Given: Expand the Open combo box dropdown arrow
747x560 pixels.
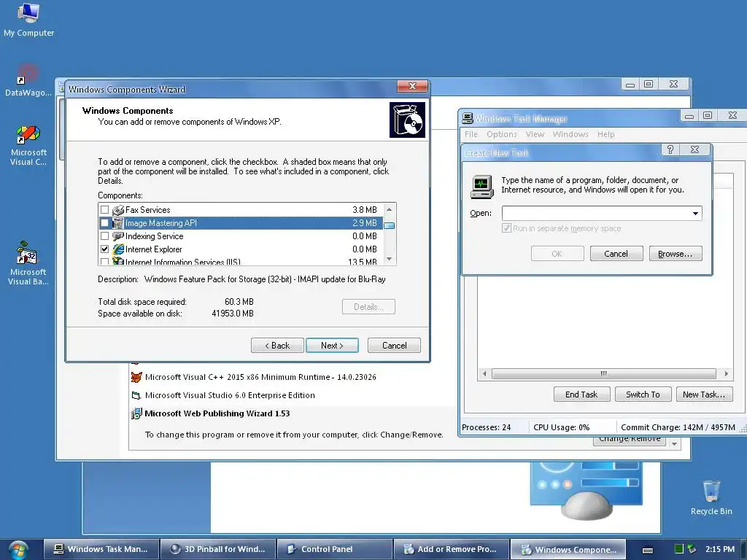Looking at the screenshot, I should pos(695,214).
